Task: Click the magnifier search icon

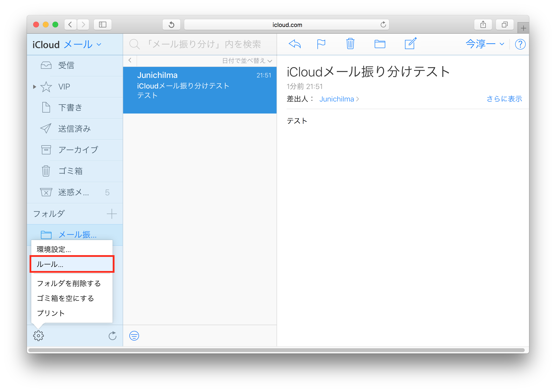Action: click(134, 44)
